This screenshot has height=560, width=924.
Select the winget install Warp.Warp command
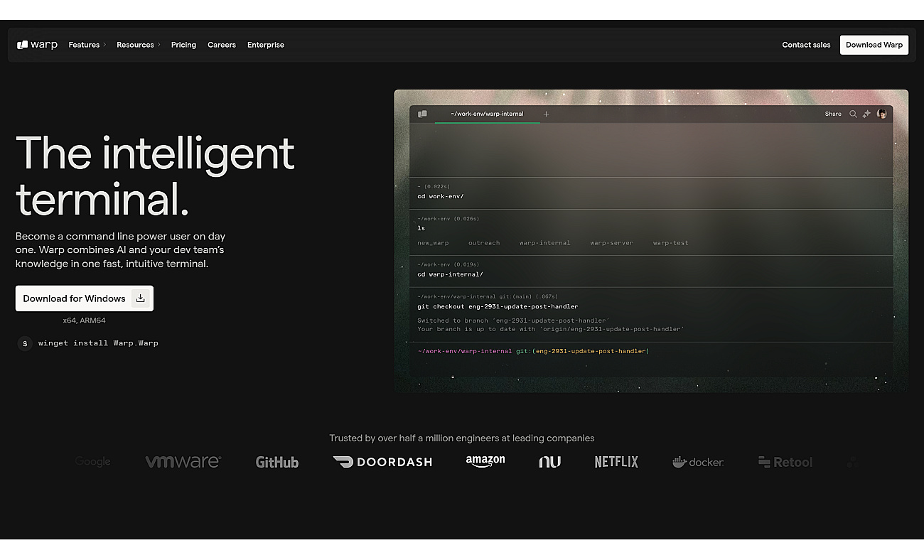click(98, 343)
